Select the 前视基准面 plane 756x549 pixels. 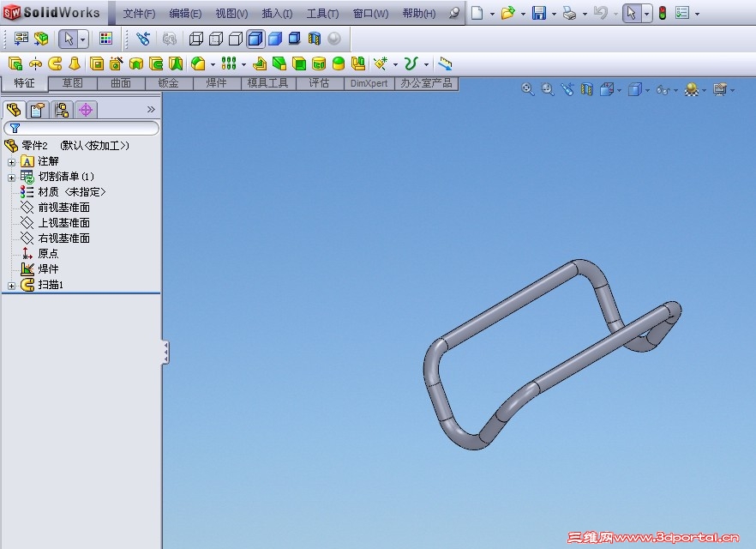click(63, 208)
